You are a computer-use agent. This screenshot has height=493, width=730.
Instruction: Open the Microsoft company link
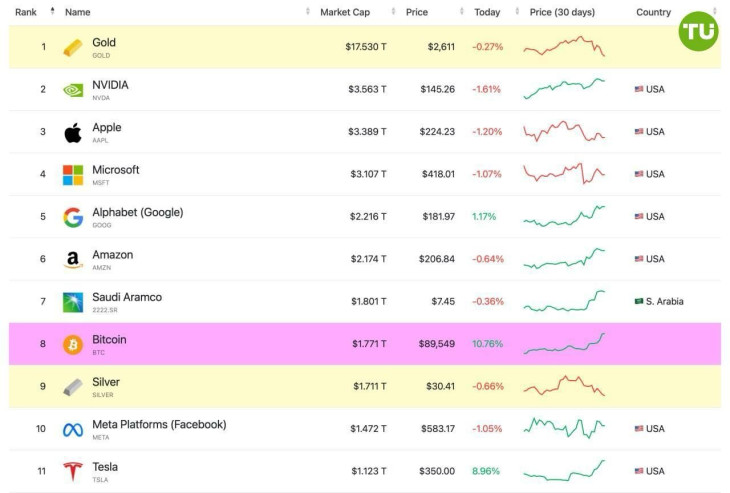(x=115, y=170)
